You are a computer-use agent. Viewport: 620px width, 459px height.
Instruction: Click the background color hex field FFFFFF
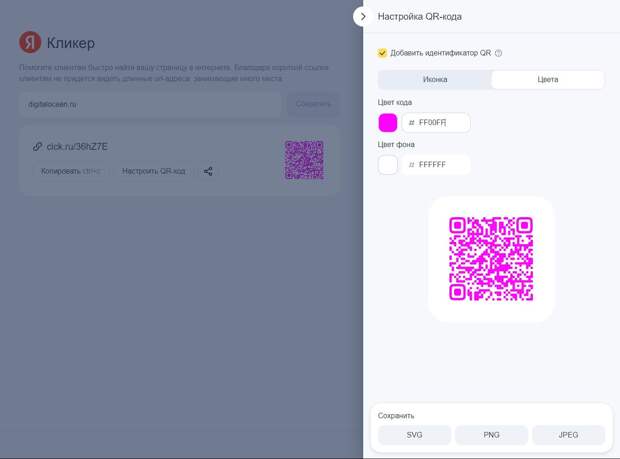[x=436, y=165]
